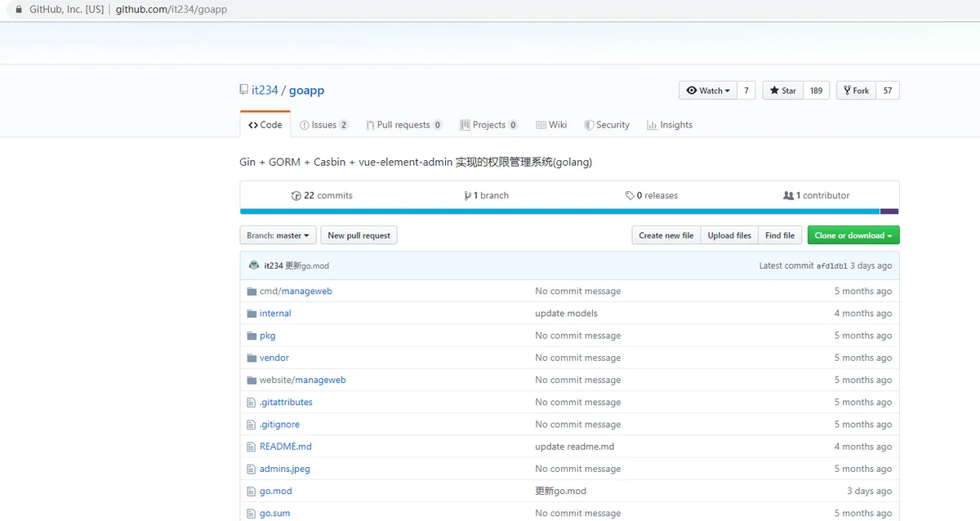
Task: Click the folder icon for internal
Action: pyautogui.click(x=252, y=314)
